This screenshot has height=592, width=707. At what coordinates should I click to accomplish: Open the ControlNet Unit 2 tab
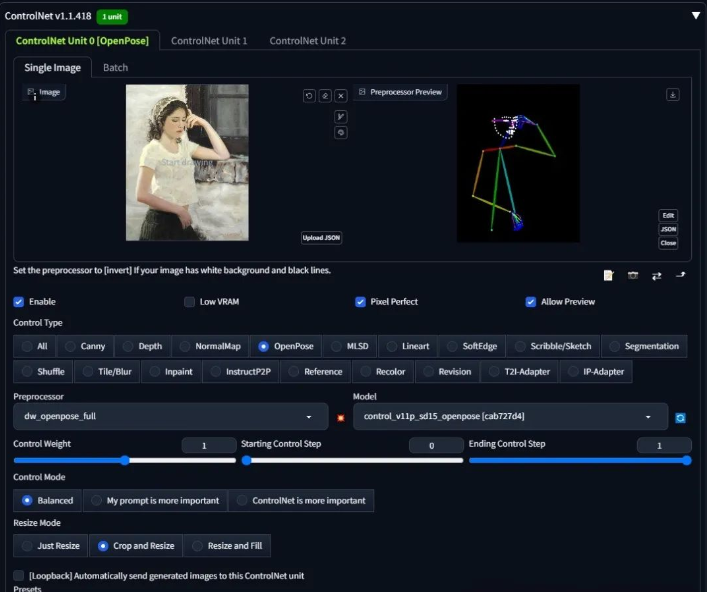pos(308,41)
